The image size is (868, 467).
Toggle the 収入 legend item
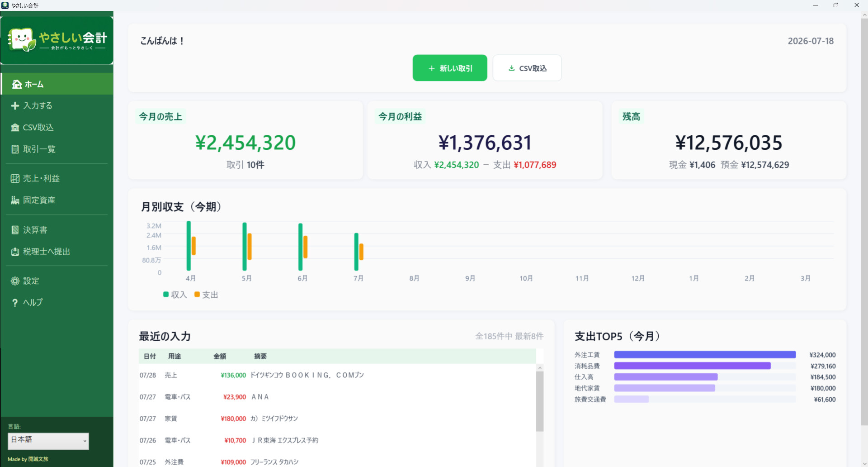click(175, 295)
